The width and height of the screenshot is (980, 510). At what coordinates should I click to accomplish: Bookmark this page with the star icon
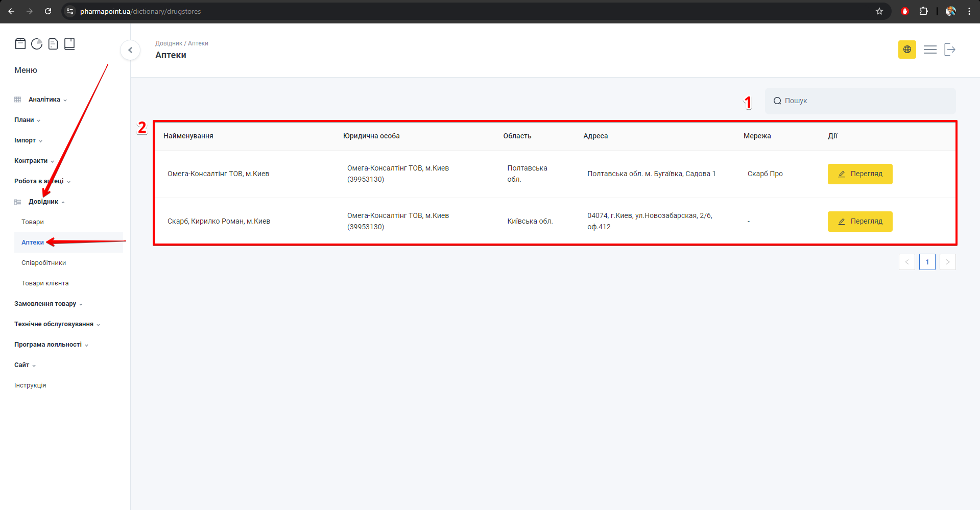click(x=879, y=11)
